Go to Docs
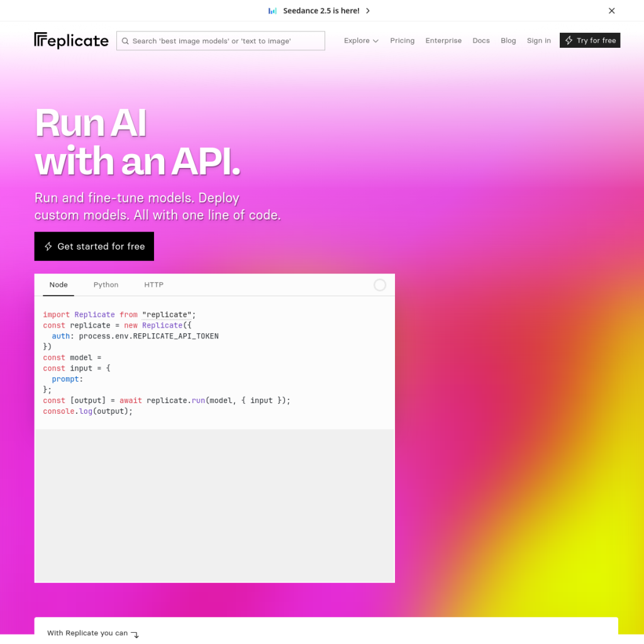644x644 pixels. click(x=481, y=41)
